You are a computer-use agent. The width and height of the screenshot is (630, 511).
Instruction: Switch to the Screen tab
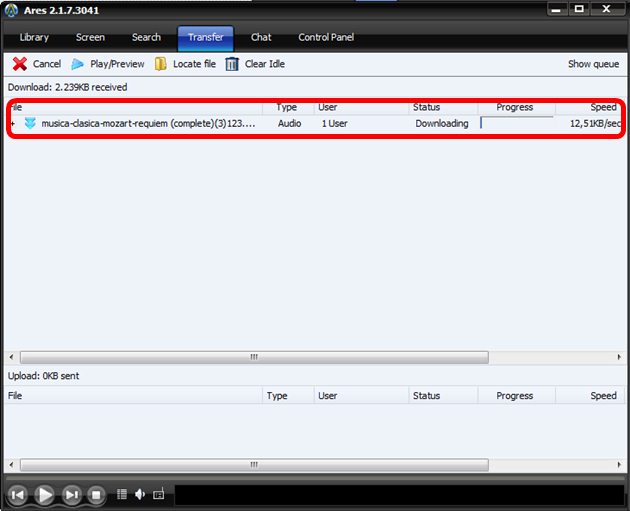coord(90,37)
